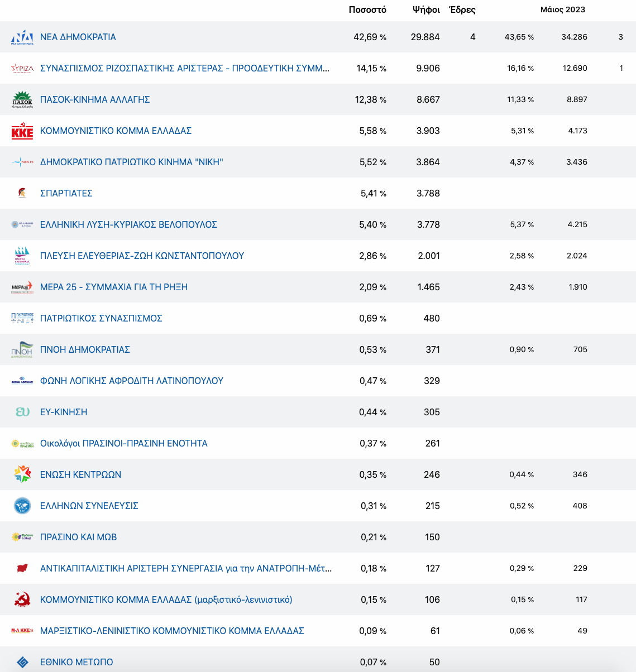Click the 8.667 votes value

tap(428, 99)
